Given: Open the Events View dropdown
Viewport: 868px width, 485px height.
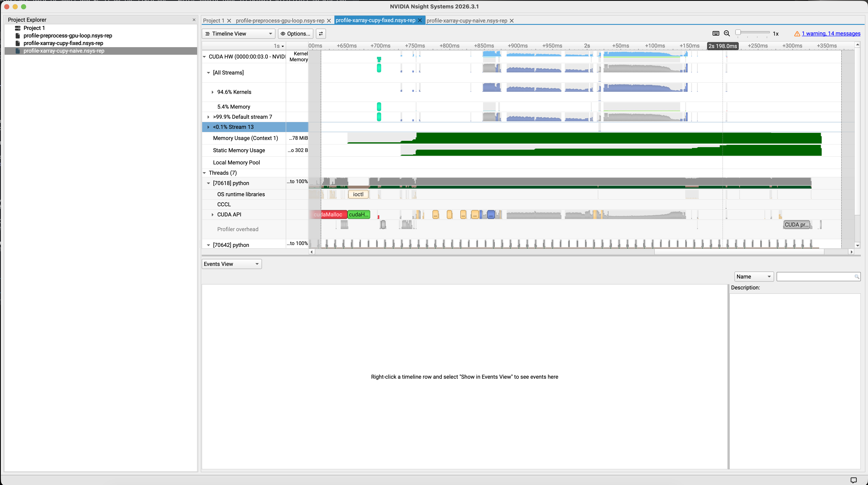Looking at the screenshot, I should 232,264.
